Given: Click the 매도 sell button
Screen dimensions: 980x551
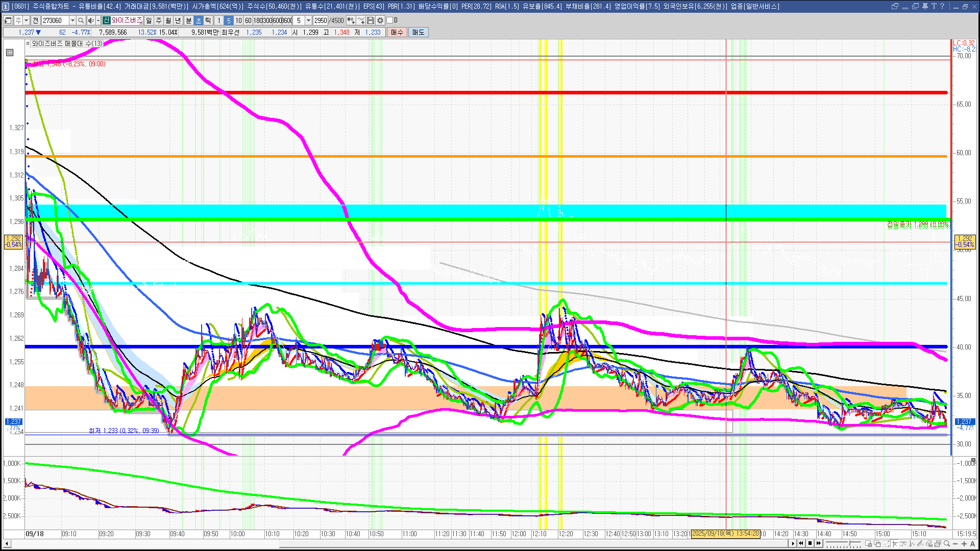Looking at the screenshot, I should click(x=419, y=32).
